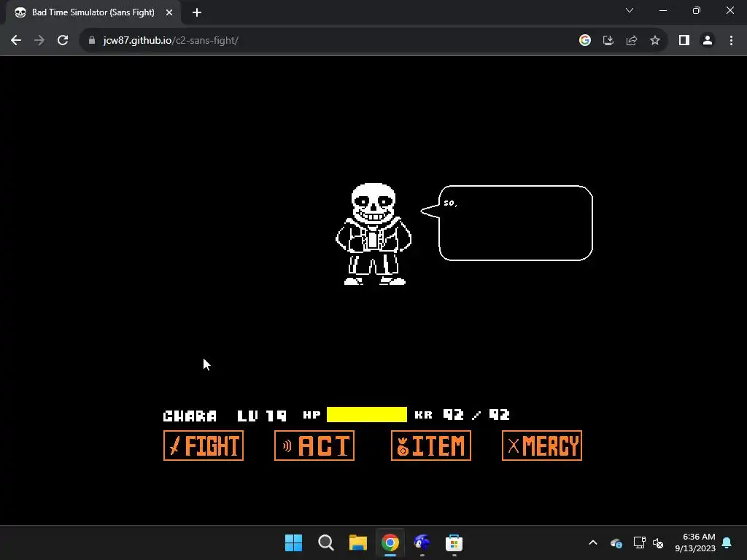Bookmark this page with the star icon
This screenshot has height=560, width=747.
click(655, 41)
